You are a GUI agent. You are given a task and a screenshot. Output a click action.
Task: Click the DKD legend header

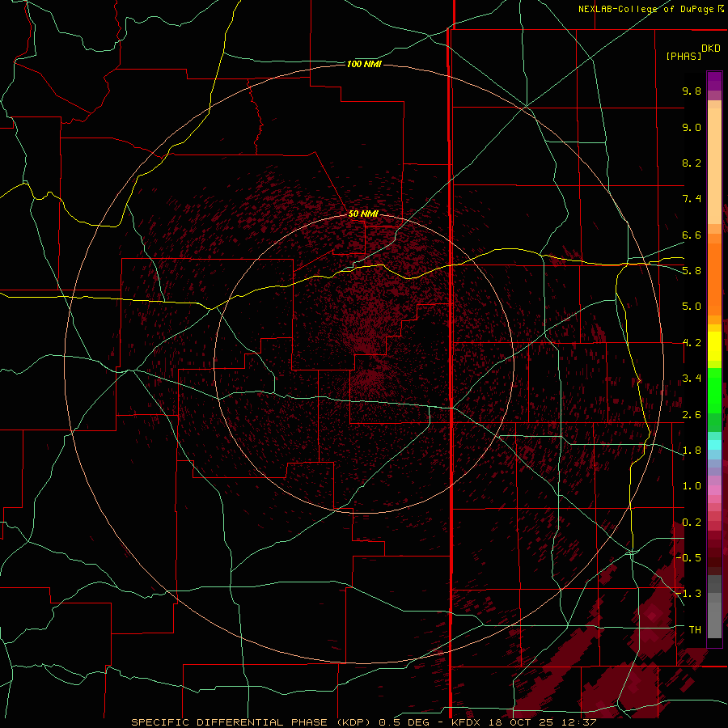coord(711,49)
